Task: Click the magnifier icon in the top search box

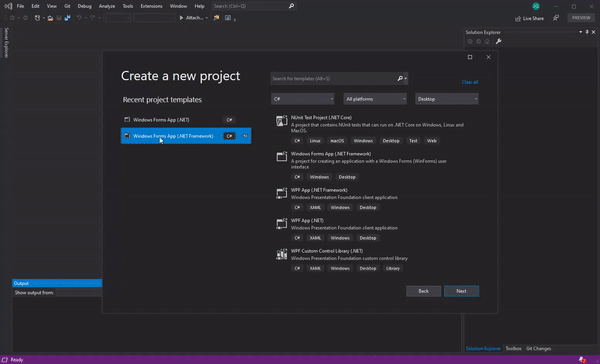Action: pos(291,6)
